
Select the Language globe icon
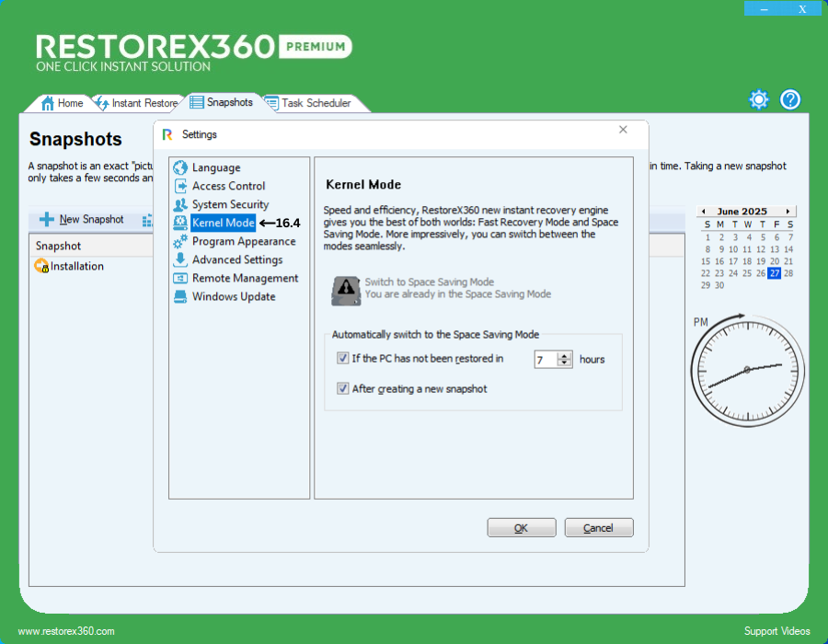point(180,167)
